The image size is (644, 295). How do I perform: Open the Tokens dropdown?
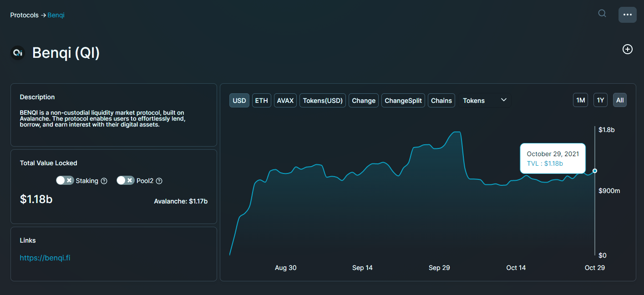[485, 100]
